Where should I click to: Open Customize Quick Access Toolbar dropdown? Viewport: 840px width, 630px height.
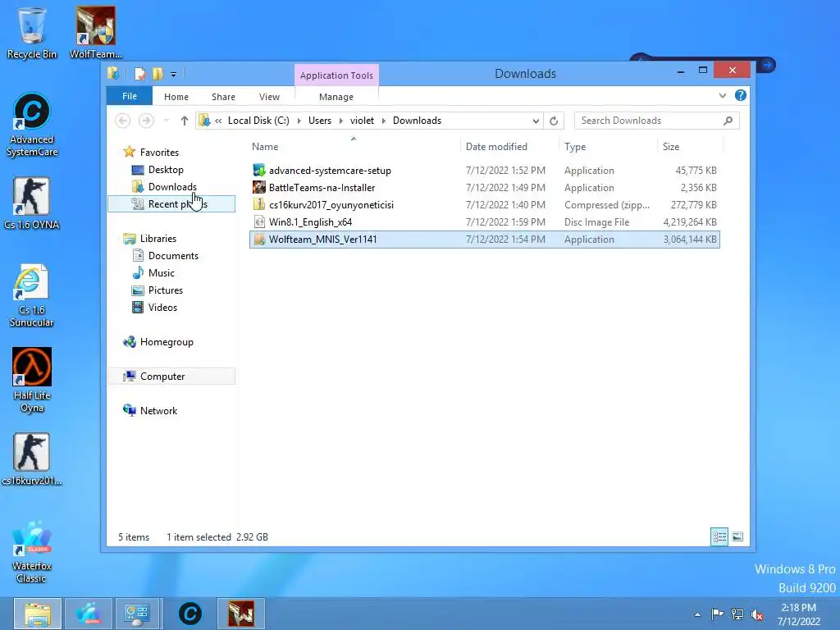[x=174, y=75]
